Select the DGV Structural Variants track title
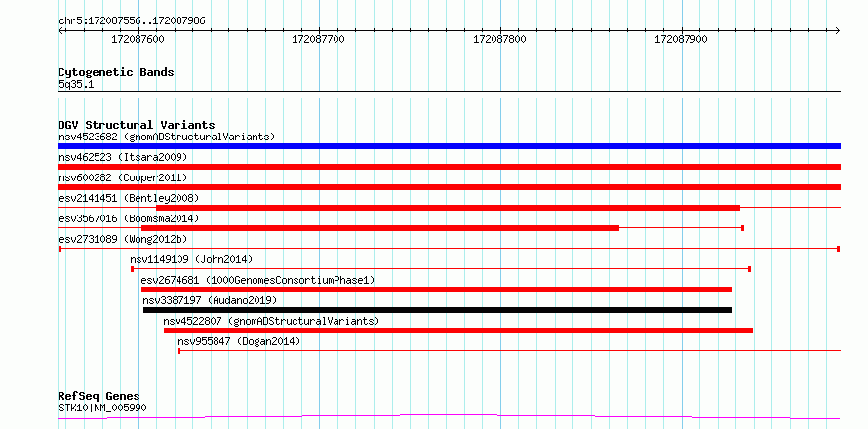The width and height of the screenshot is (868, 429). tap(137, 125)
